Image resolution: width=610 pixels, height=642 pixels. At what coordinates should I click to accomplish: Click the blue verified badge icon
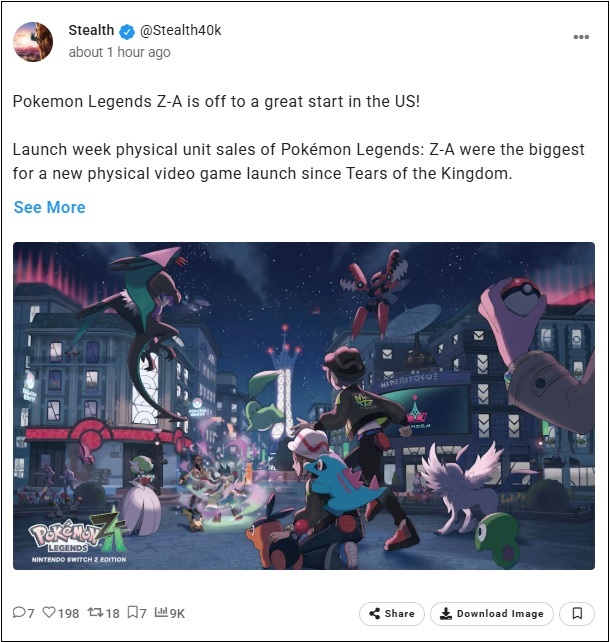[x=127, y=32]
